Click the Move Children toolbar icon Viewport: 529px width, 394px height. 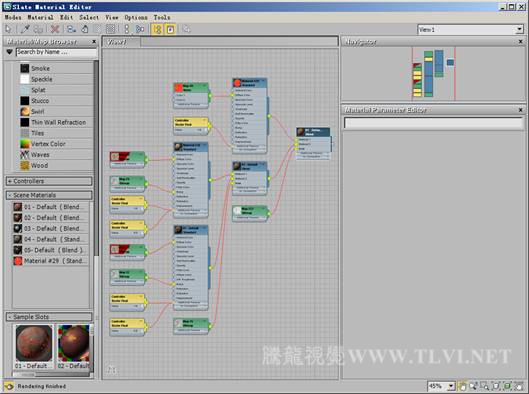point(72,29)
